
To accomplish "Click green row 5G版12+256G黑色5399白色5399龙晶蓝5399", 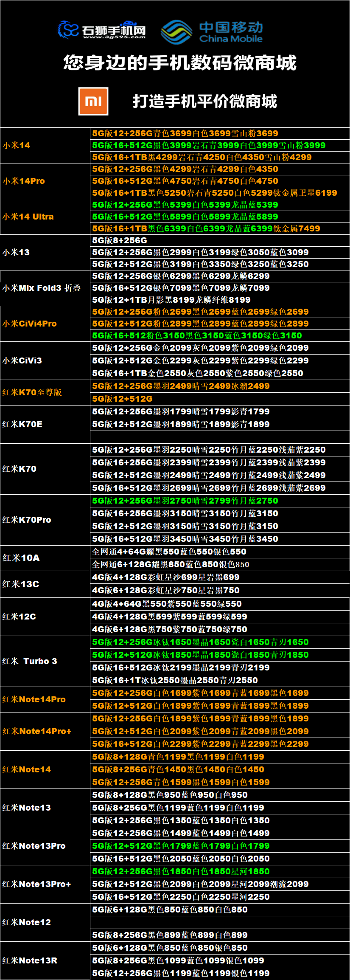I will click(x=220, y=205).
